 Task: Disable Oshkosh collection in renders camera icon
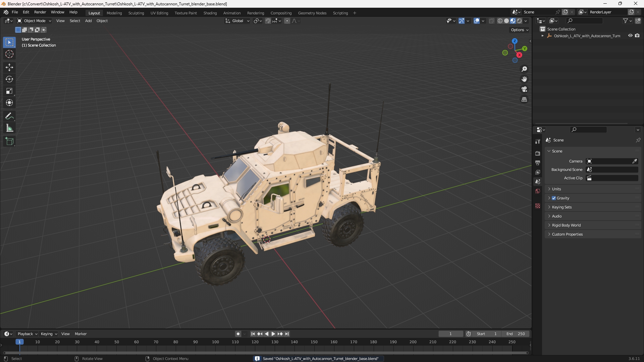(637, 36)
